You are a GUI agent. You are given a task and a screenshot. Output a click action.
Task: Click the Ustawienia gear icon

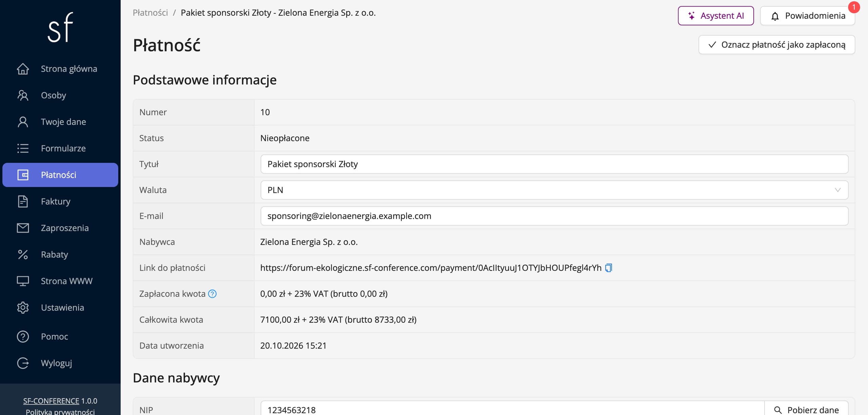pyautogui.click(x=23, y=308)
